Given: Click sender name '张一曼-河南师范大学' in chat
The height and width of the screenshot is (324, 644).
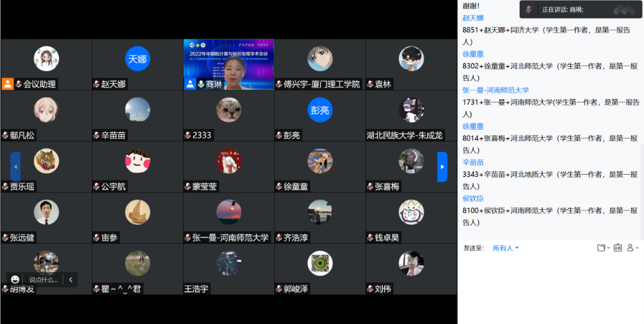Looking at the screenshot, I should click(x=496, y=90).
